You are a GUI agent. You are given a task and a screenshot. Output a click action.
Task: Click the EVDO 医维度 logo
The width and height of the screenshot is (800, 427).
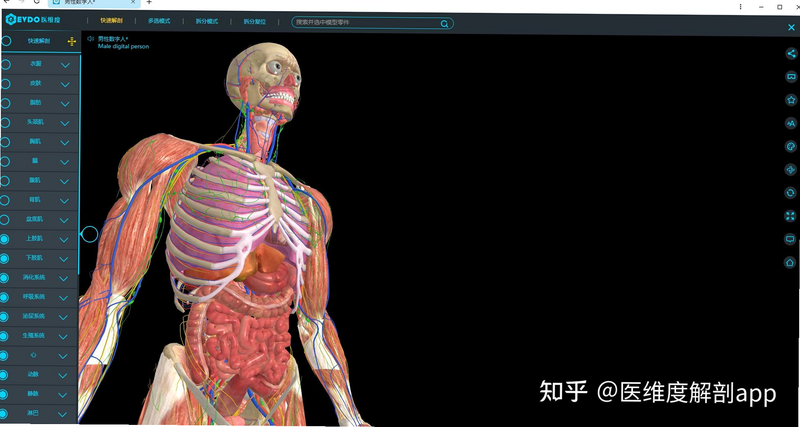pos(33,20)
